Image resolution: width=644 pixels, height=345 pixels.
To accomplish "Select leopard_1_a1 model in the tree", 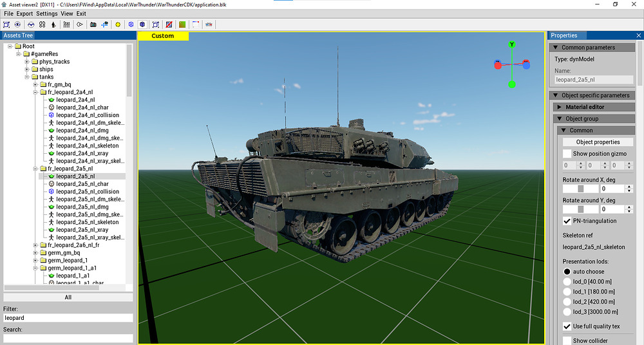I will [73, 275].
